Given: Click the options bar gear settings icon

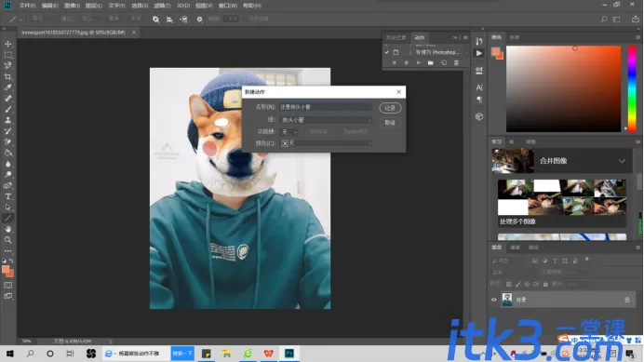Looking at the screenshot, I should pyautogui.click(x=199, y=20).
